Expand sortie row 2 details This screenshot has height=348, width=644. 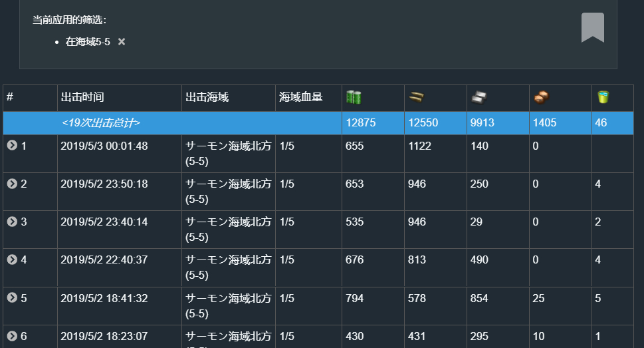(x=12, y=184)
